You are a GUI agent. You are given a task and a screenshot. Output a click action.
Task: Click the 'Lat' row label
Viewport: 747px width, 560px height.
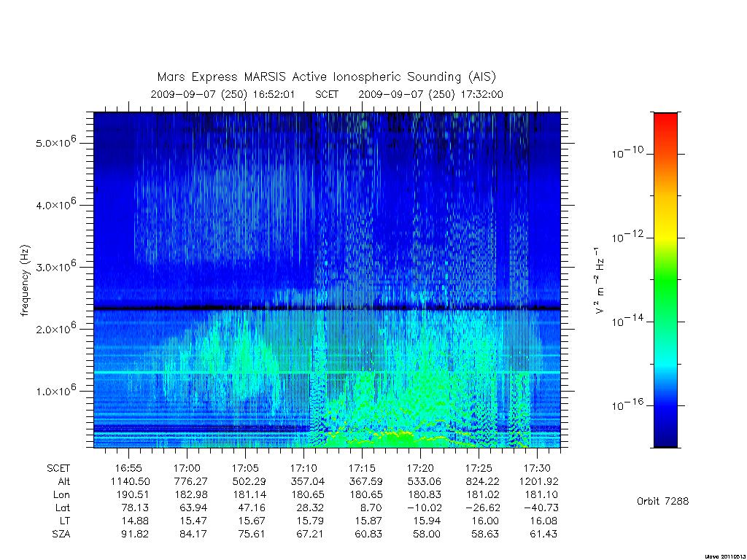click(x=63, y=508)
